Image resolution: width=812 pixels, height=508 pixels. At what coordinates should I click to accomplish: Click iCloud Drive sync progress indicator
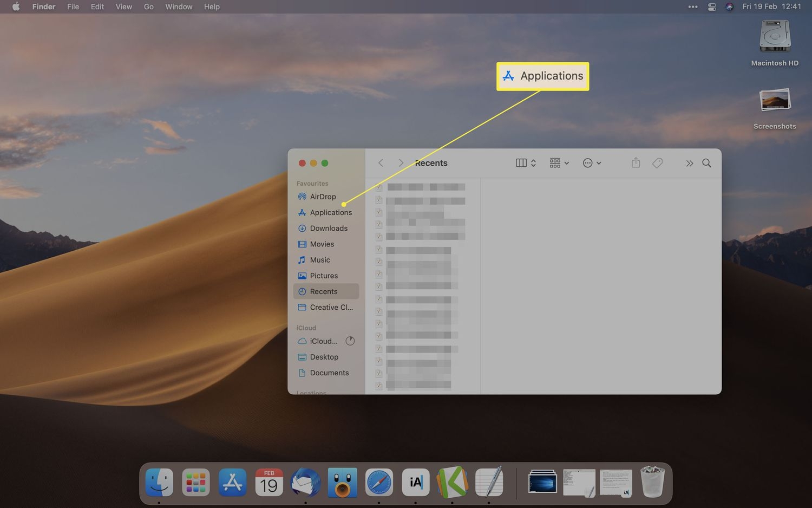click(350, 341)
